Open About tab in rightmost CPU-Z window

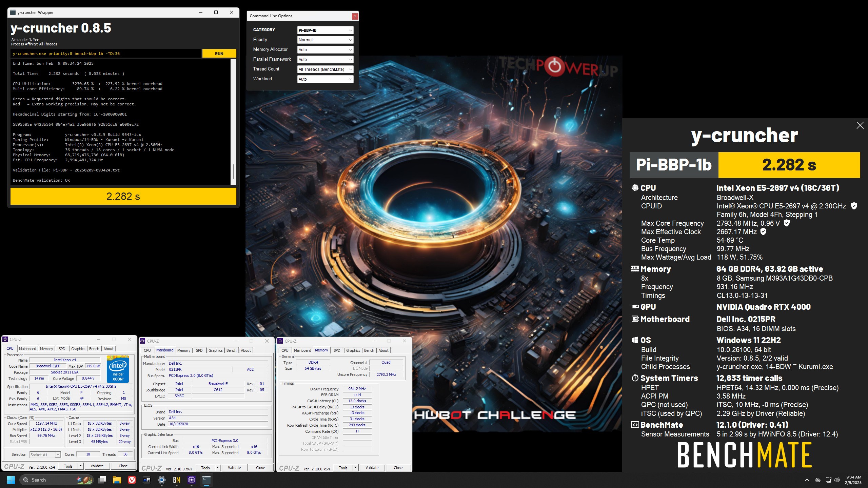(383, 350)
